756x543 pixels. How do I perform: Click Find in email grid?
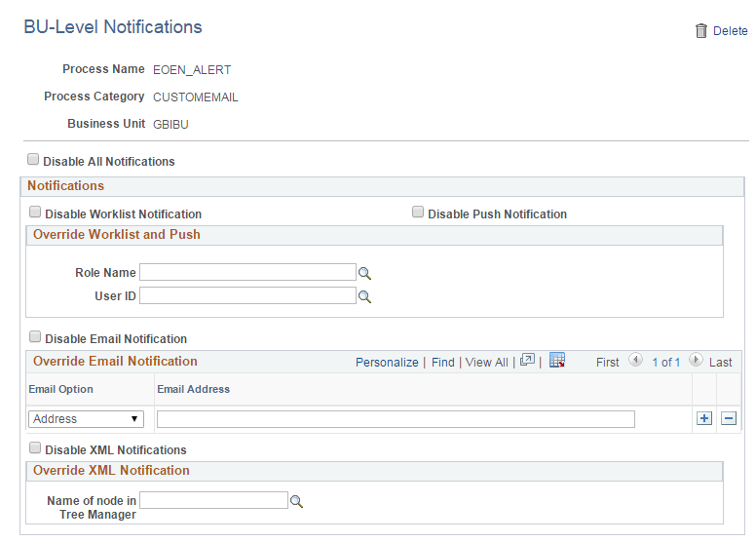[x=442, y=362]
